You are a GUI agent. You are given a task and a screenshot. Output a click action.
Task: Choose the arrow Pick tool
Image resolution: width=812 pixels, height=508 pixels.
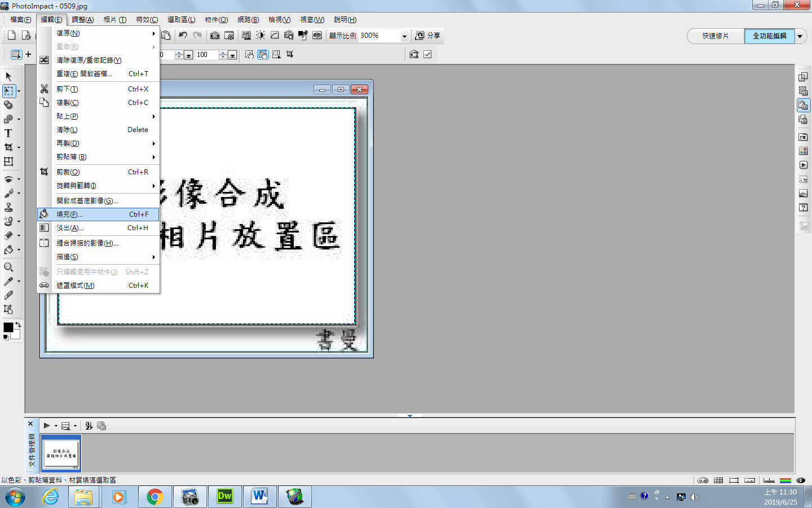[8, 76]
